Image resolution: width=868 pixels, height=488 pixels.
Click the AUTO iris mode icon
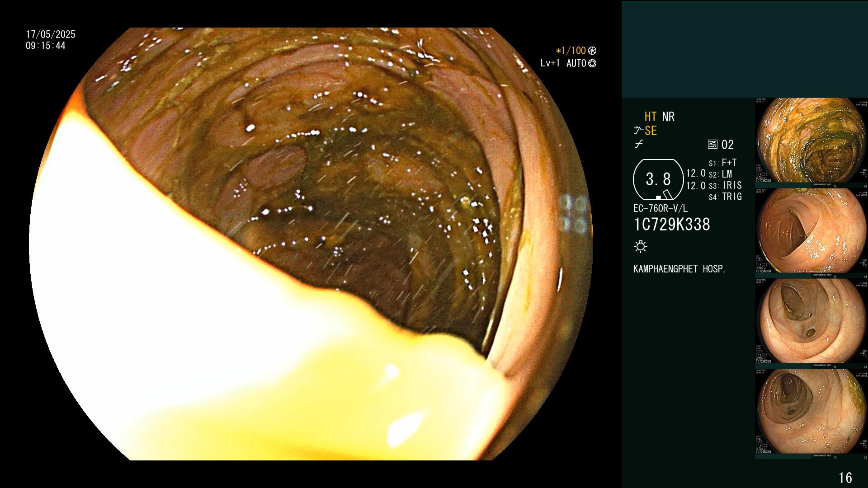[x=592, y=63]
